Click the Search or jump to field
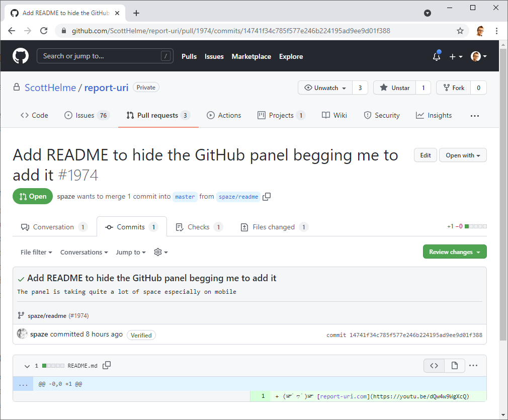Image resolution: width=508 pixels, height=420 pixels. (x=105, y=56)
